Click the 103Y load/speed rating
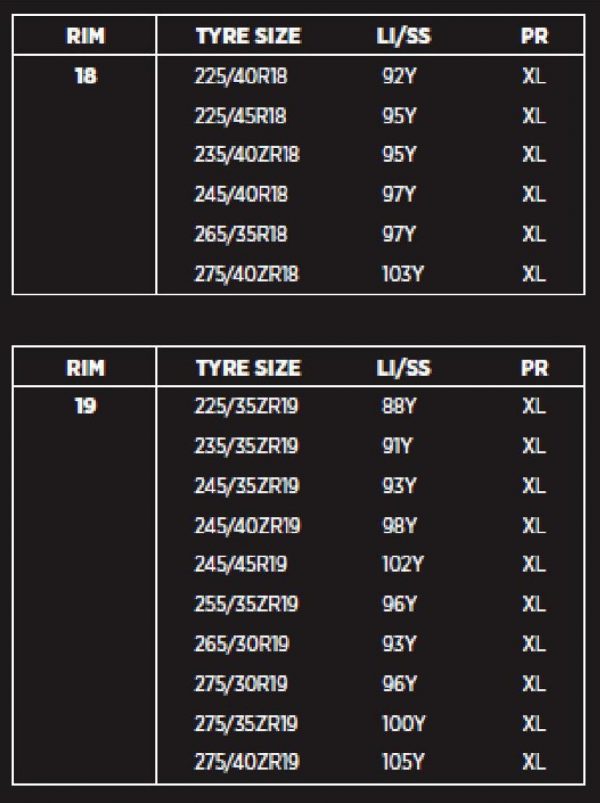The height and width of the screenshot is (803, 600). pyautogui.click(x=402, y=274)
